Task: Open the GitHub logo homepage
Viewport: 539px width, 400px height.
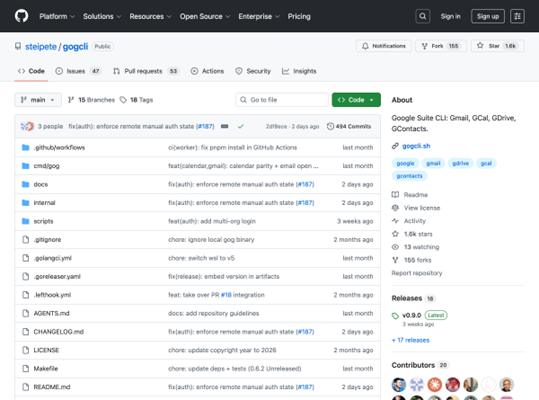Action: click(21, 16)
